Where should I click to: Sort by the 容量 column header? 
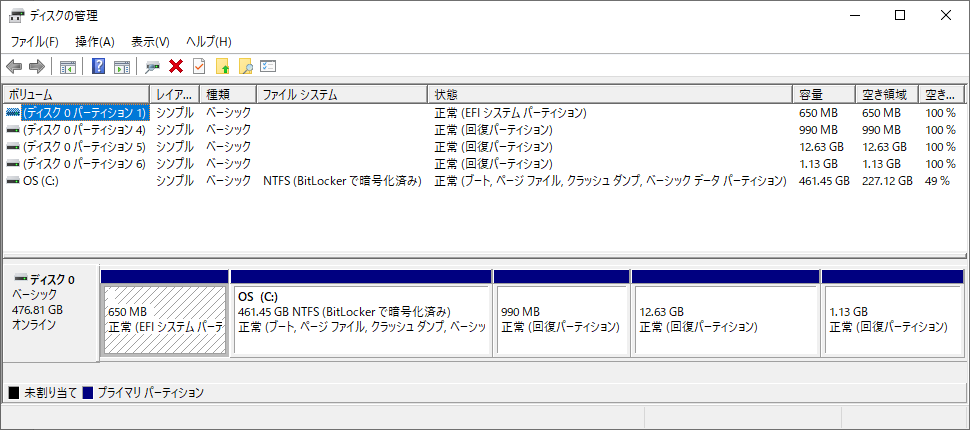pos(824,95)
